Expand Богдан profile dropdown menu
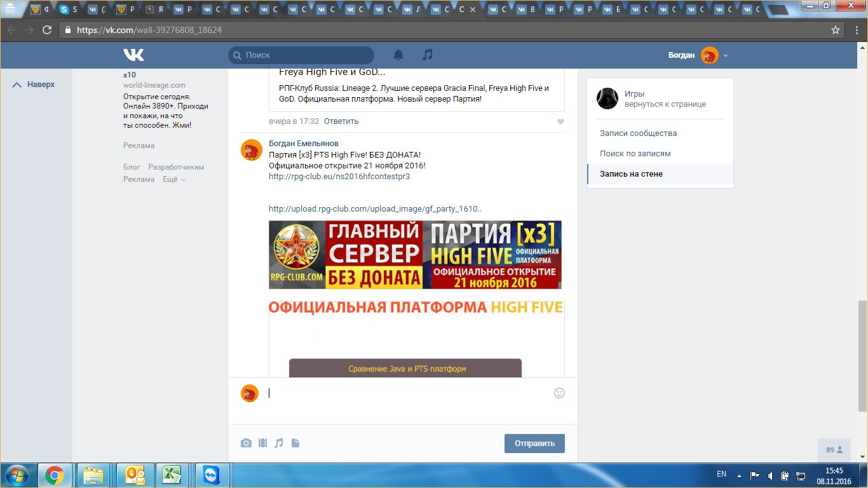 725,56
